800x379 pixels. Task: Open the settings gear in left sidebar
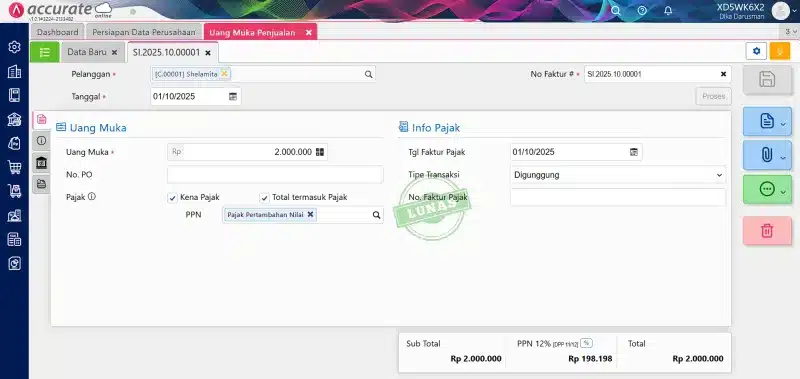14,47
